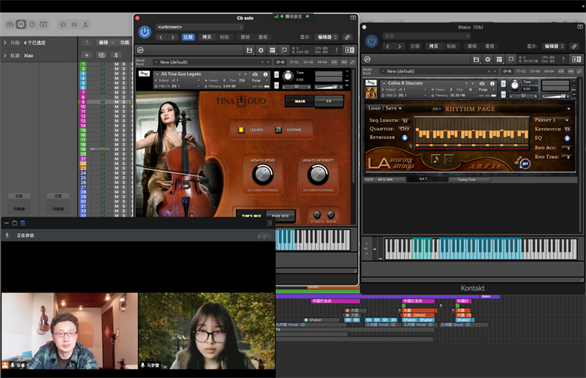Expand 轨道 Xiao track inspector row
This screenshot has width=586, height=378.
click(x=5, y=55)
